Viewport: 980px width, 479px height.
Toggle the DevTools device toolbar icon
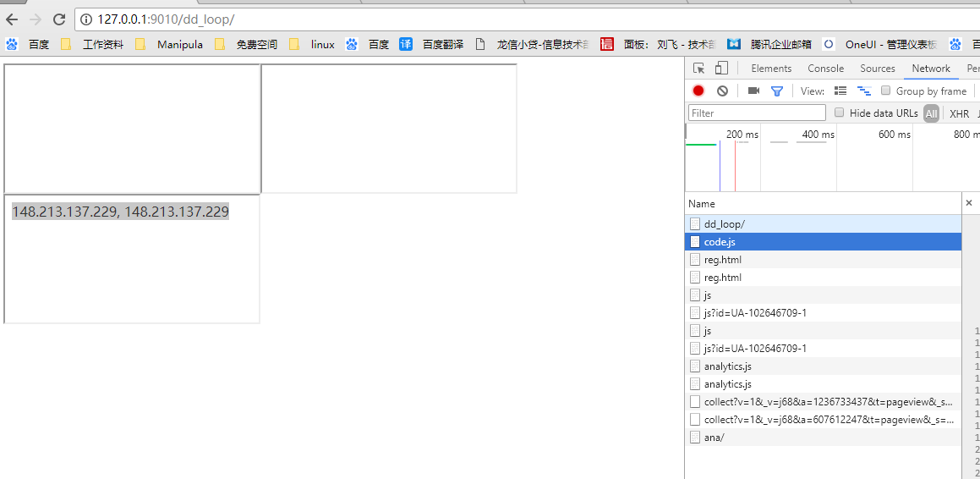pyautogui.click(x=722, y=69)
